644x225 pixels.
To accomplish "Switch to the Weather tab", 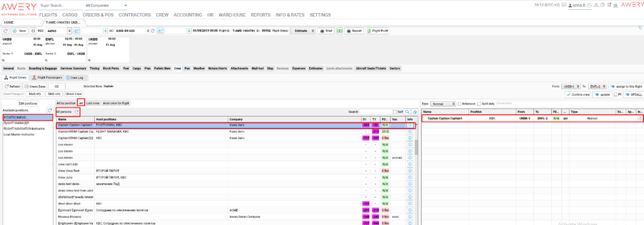I will 199,68.
